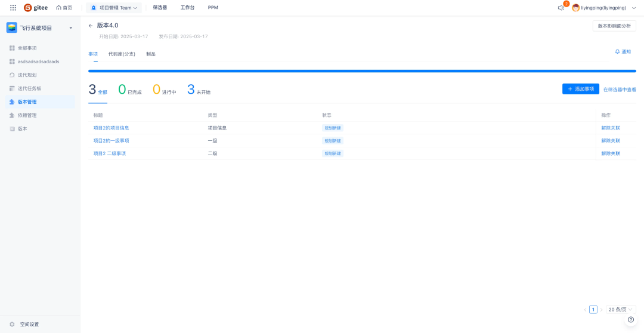644x333 pixels.
Task: Click the 飞行系统项目 project icon
Action: click(x=11, y=28)
